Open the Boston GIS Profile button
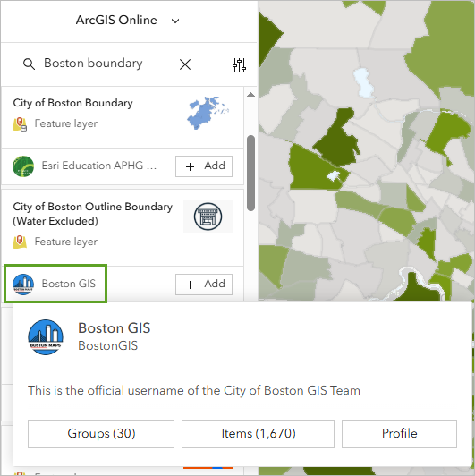The width and height of the screenshot is (475, 476). coord(399,433)
